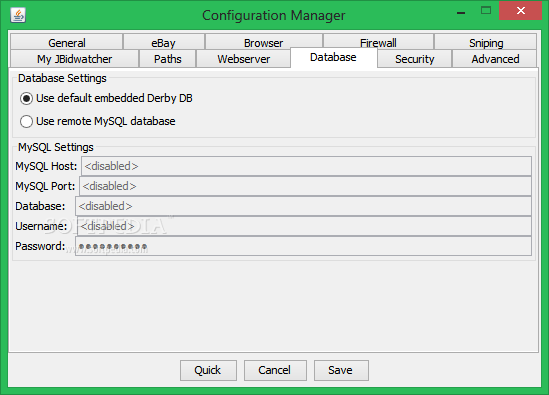
Task: Switch to My JBidwatcher tab
Action: click(x=75, y=58)
